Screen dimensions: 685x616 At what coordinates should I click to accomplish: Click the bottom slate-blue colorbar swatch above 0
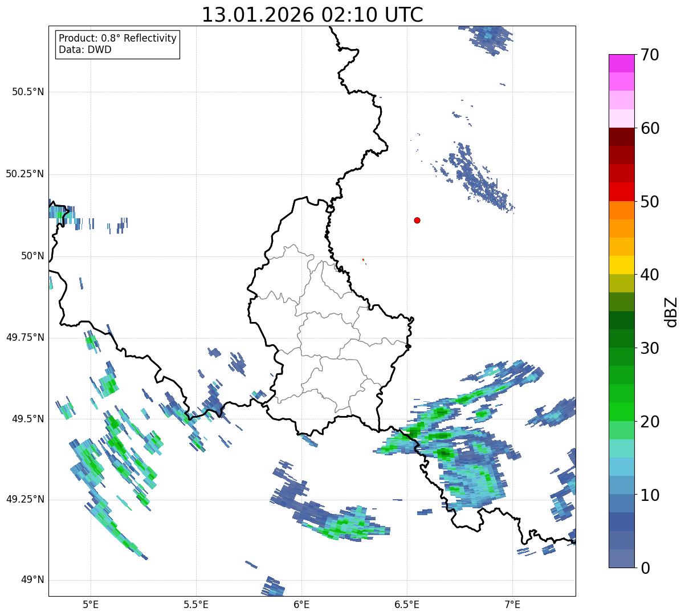pyautogui.click(x=621, y=558)
